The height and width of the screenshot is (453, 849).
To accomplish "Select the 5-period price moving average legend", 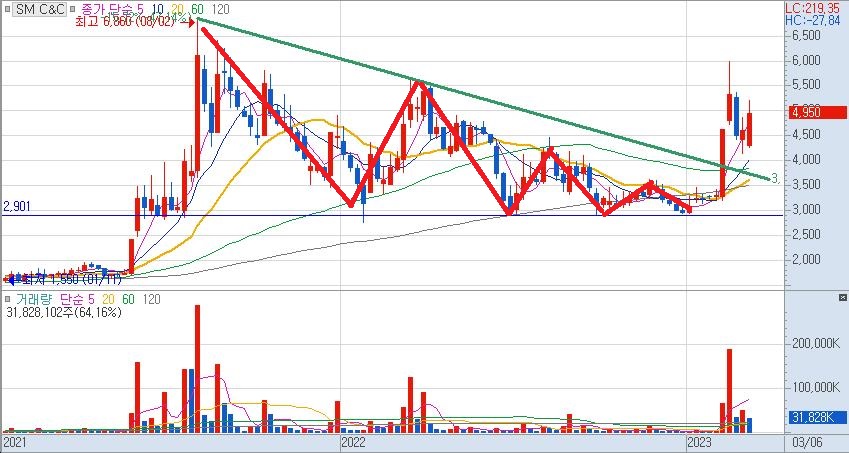I will (x=140, y=9).
